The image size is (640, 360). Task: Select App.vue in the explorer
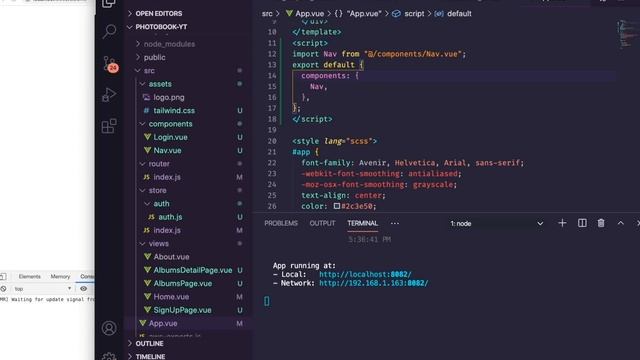[x=163, y=323]
